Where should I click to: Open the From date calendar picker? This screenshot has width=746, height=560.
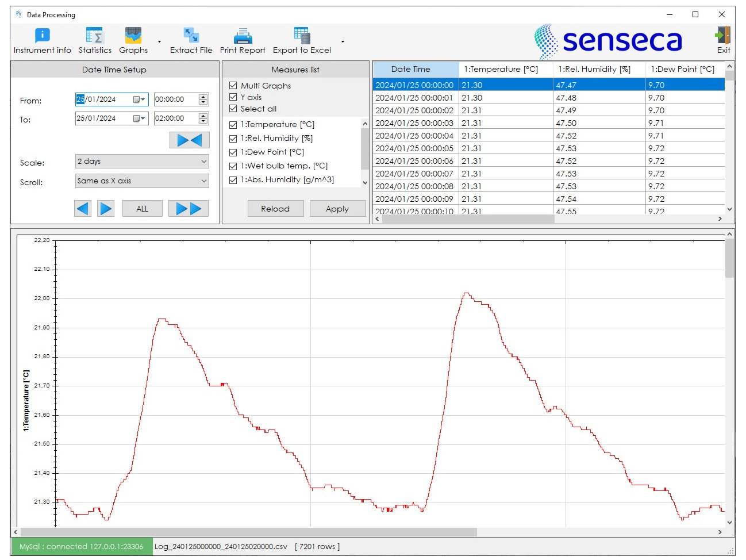click(139, 99)
